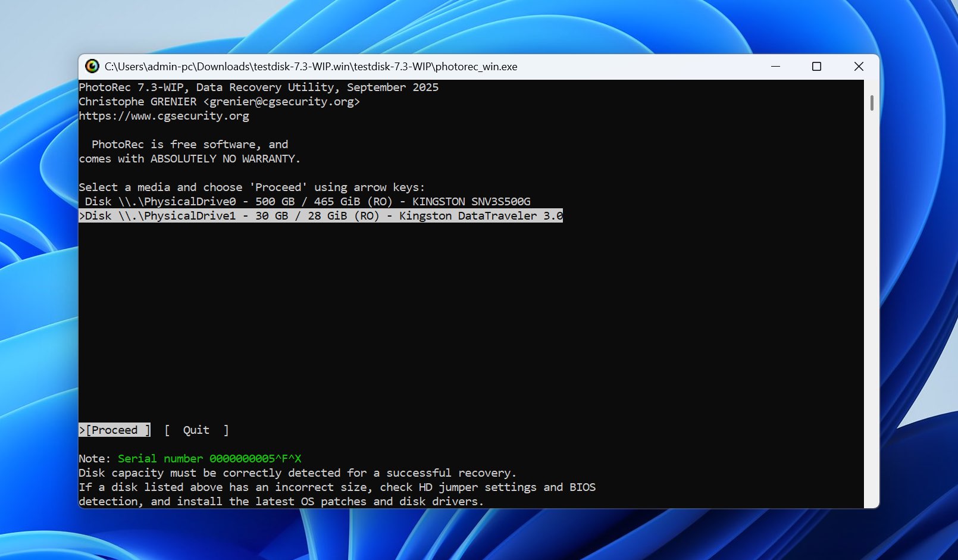Choose the Quit option
This screenshot has height=560, width=958.
[x=196, y=430]
